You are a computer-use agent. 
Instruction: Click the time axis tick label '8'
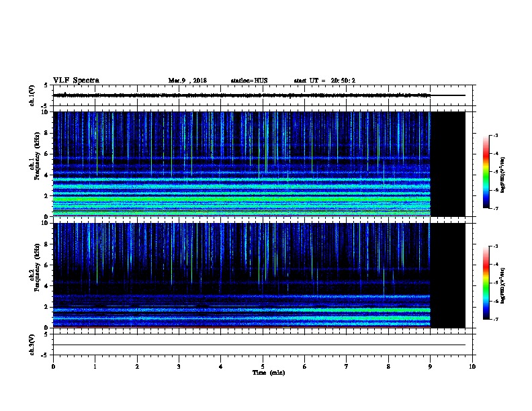click(x=388, y=366)
